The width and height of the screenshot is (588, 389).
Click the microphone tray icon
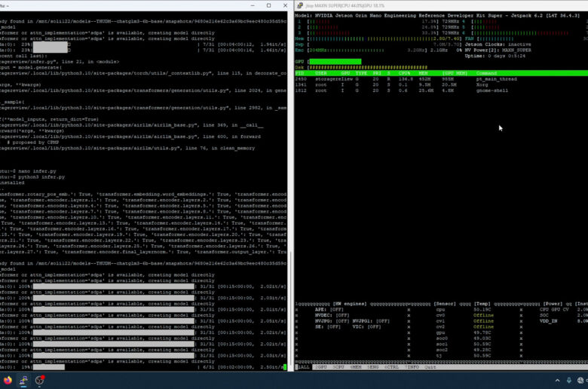click(569, 381)
